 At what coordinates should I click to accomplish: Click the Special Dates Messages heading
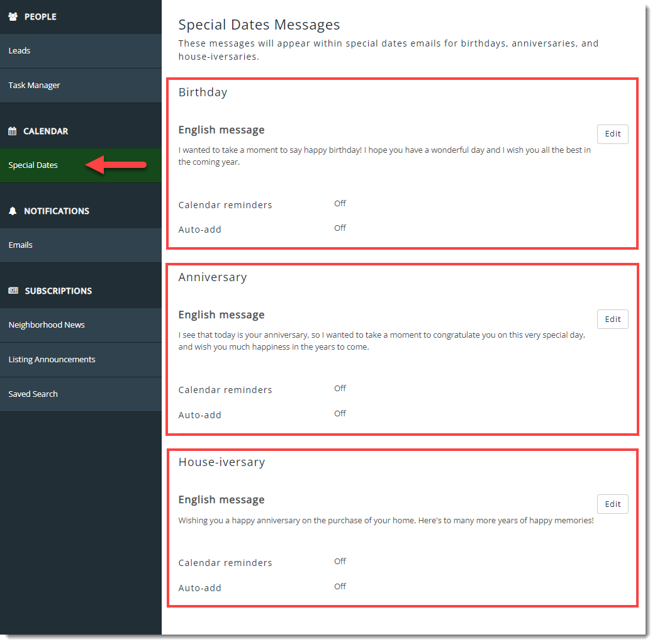(x=259, y=25)
